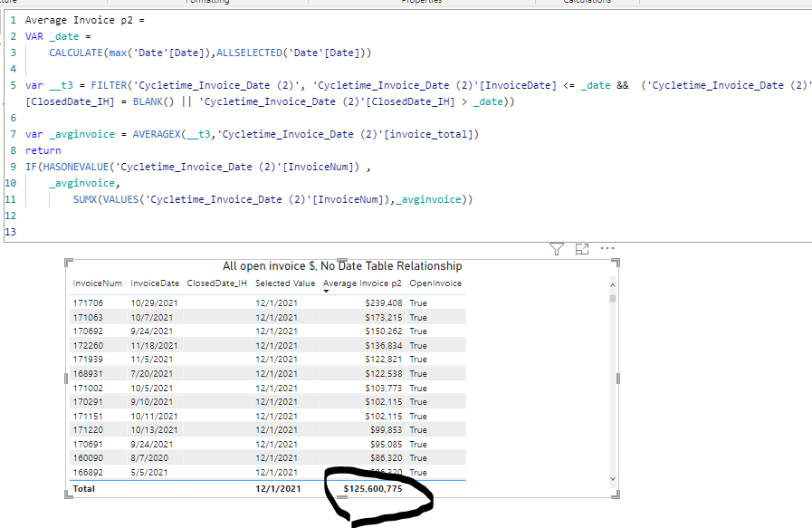Click the table scrollbar down arrow
The image size is (812, 528).
pyautogui.click(x=613, y=479)
